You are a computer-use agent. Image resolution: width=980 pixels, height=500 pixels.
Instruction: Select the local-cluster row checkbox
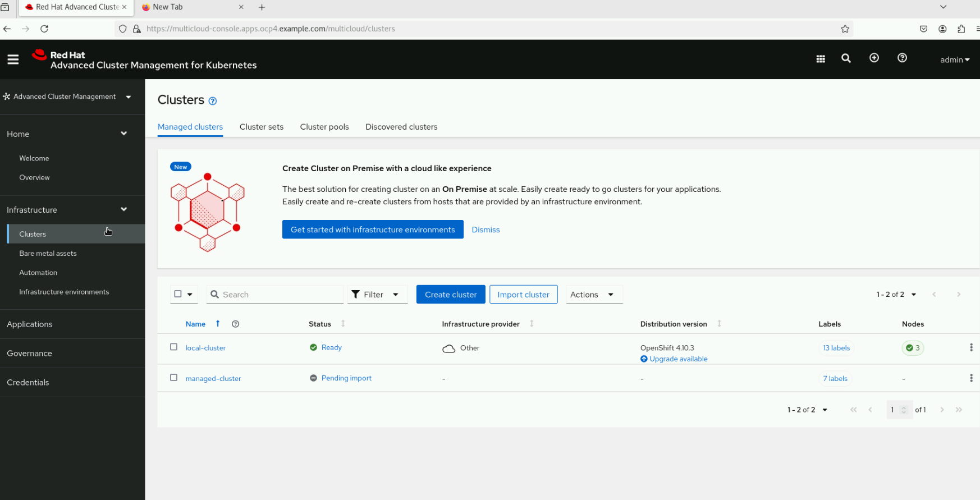[x=174, y=347]
